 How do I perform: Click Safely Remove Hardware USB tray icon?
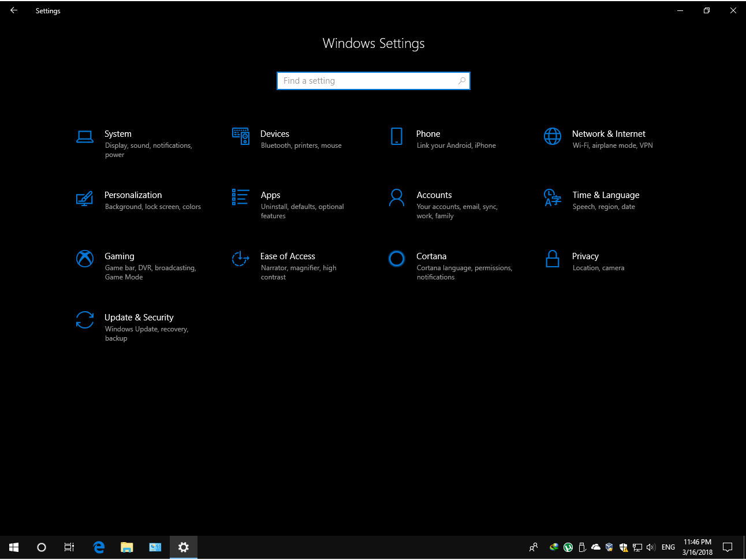click(582, 547)
